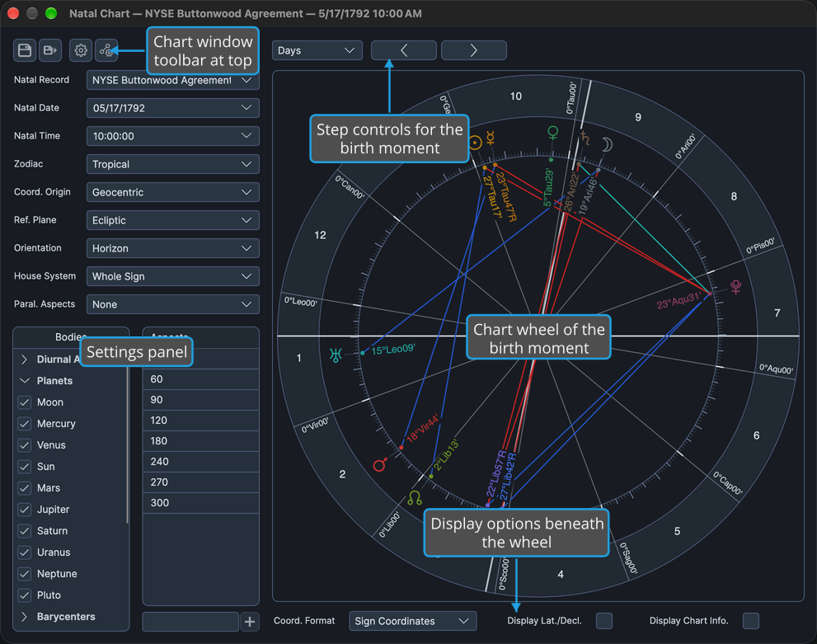Select the 120 aspect row

[201, 421]
